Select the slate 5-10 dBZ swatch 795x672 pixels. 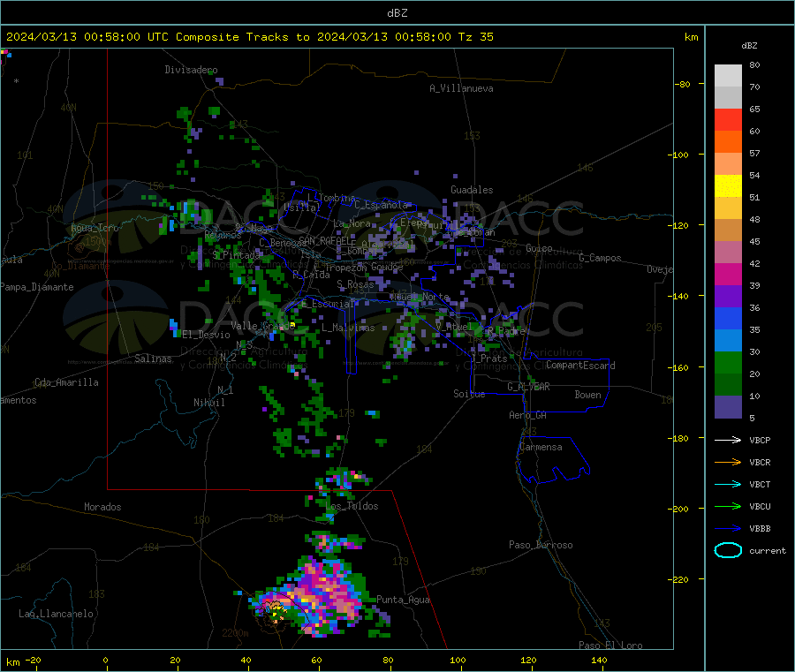pyautogui.click(x=728, y=407)
